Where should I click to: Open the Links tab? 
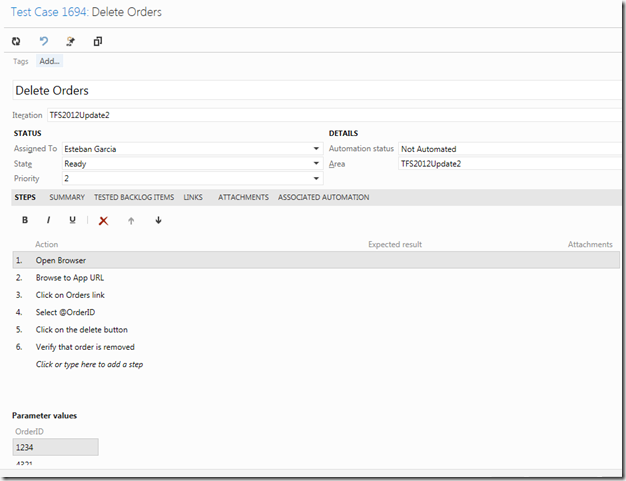pos(193,197)
